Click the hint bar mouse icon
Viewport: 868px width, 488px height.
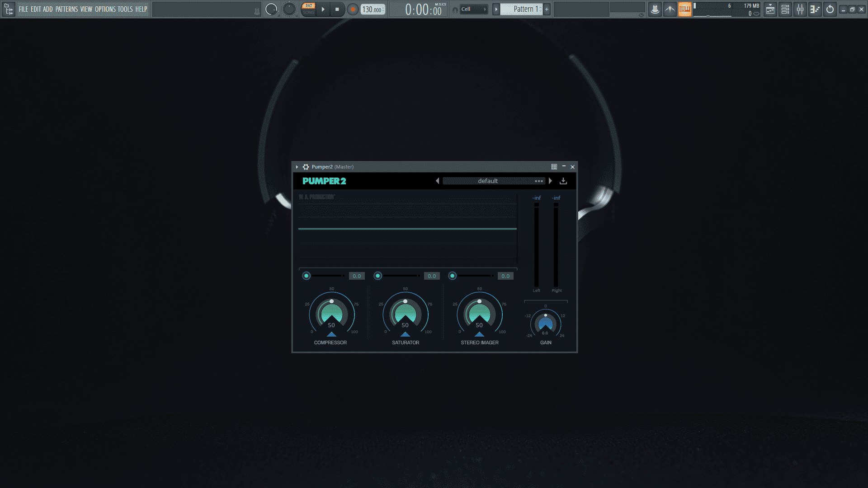click(x=257, y=12)
